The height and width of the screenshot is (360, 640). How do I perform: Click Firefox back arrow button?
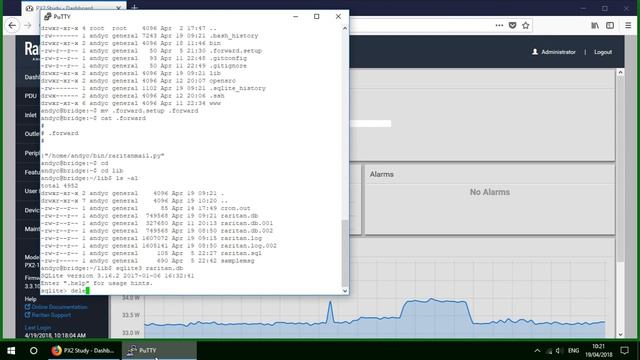(x=12, y=25)
